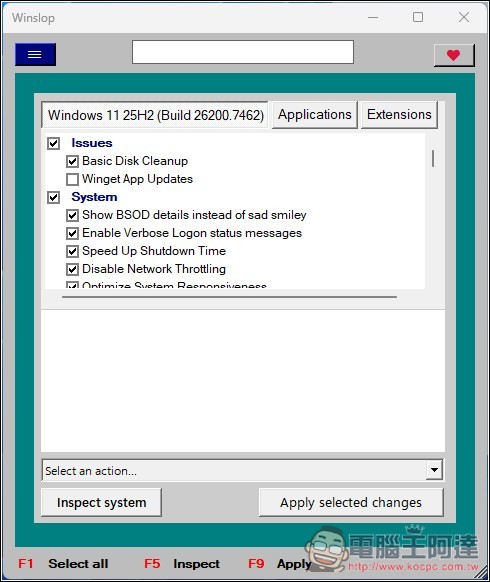
Task: Uncheck Speed Up Shutdown Time
Action: (72, 251)
